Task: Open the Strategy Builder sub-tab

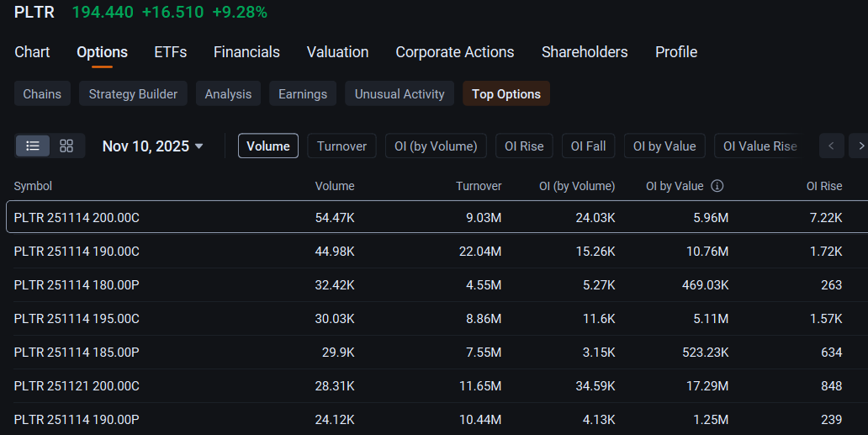Action: tap(133, 94)
